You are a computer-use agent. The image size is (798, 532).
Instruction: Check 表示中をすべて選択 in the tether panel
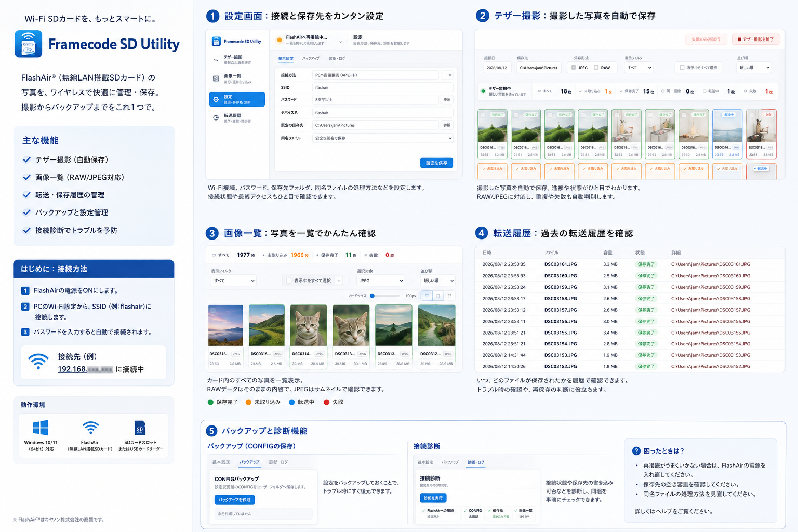(682, 68)
